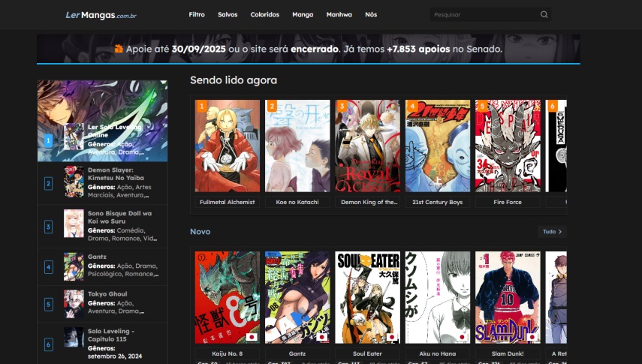Click the Fullmetal Alchemist title label
This screenshot has width=642, height=364.
pos(228,202)
